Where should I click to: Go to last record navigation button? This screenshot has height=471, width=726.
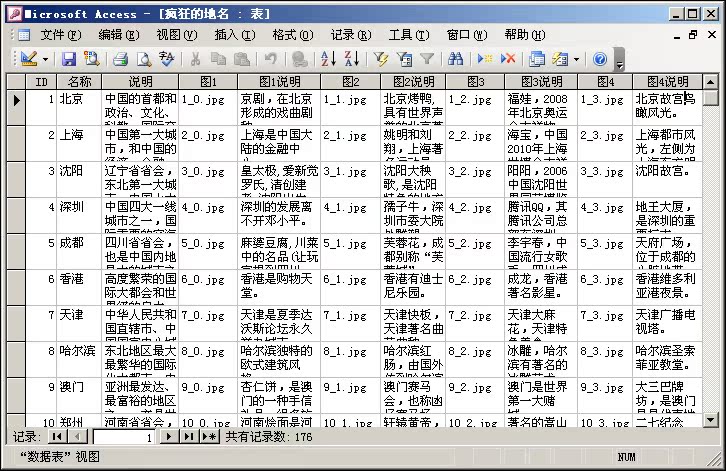[x=188, y=436]
